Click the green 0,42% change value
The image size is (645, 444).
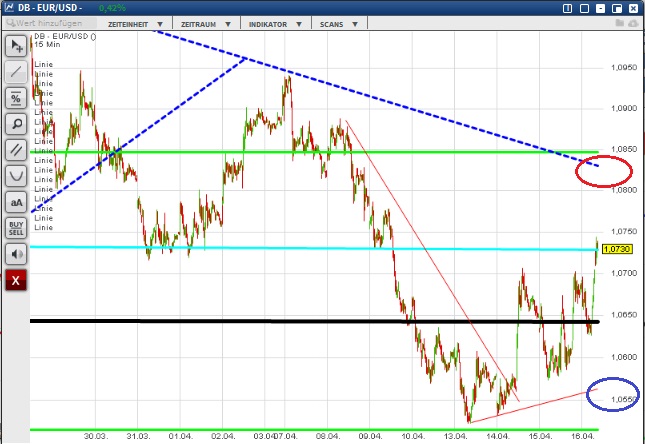(112, 8)
